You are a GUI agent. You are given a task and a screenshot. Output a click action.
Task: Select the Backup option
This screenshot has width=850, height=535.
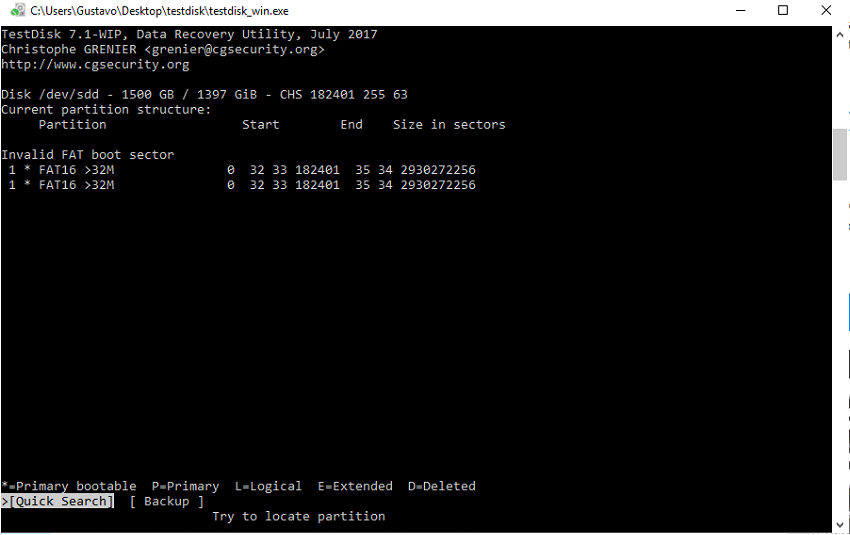coord(167,501)
